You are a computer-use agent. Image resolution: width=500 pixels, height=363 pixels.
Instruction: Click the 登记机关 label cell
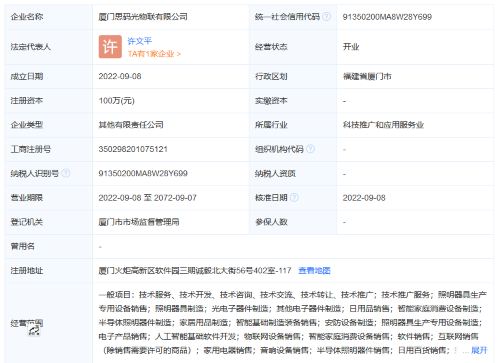tap(49, 222)
